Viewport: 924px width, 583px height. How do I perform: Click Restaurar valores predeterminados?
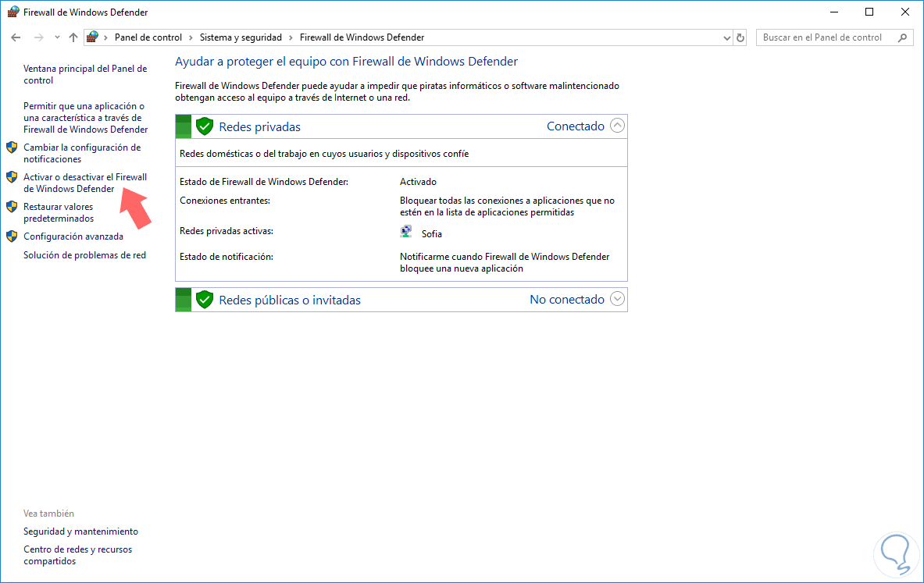[59, 212]
